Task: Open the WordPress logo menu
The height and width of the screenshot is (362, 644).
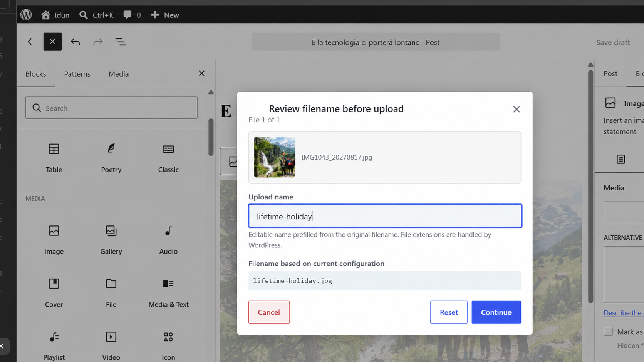Action: tap(26, 15)
